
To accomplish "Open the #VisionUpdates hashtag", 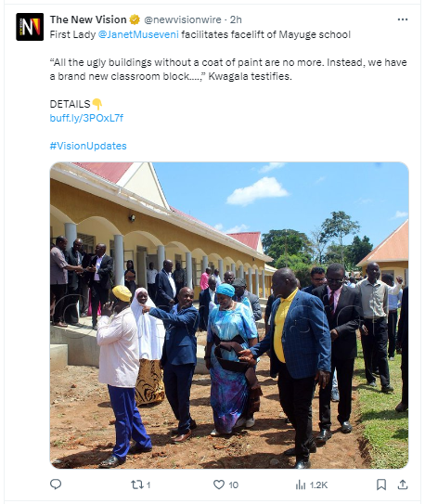I will tap(88, 146).
